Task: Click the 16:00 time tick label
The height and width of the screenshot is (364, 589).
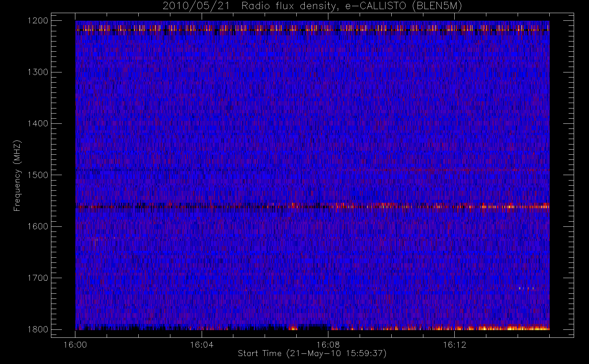Action: pyautogui.click(x=75, y=345)
